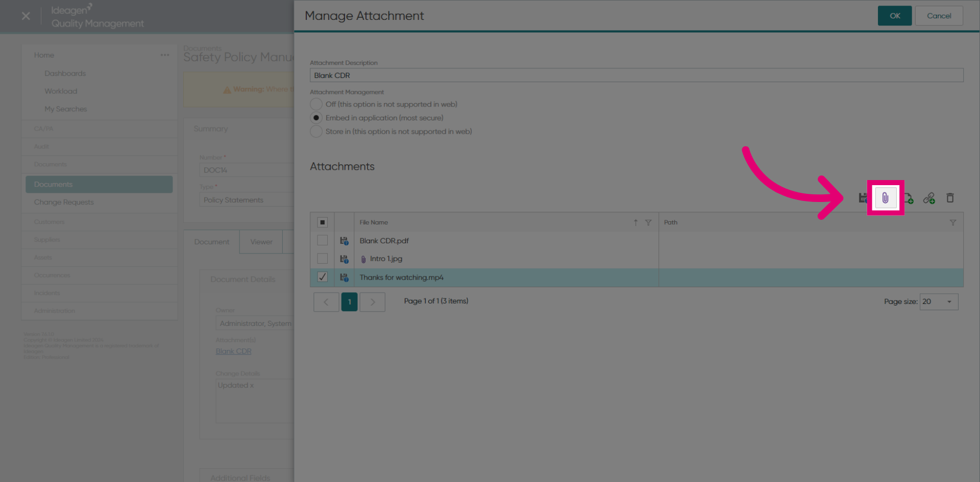Click the File Name column header
This screenshot has width=980, height=482.
click(374, 222)
